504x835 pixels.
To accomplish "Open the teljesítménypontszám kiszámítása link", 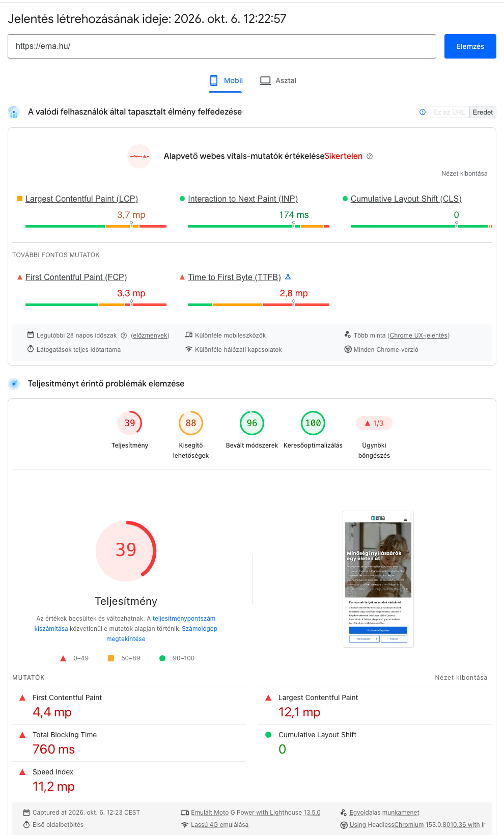I will pyautogui.click(x=125, y=624).
